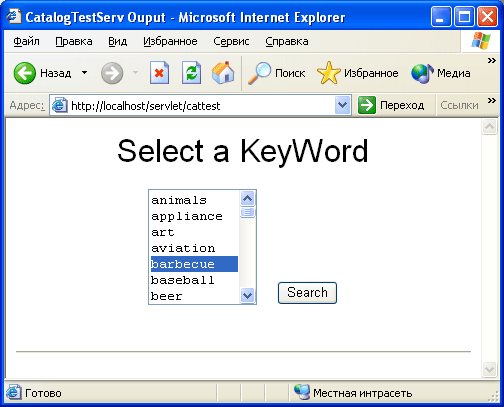Click the grey Forward arrow icon
The width and height of the screenshot is (504, 407).
click(112, 73)
